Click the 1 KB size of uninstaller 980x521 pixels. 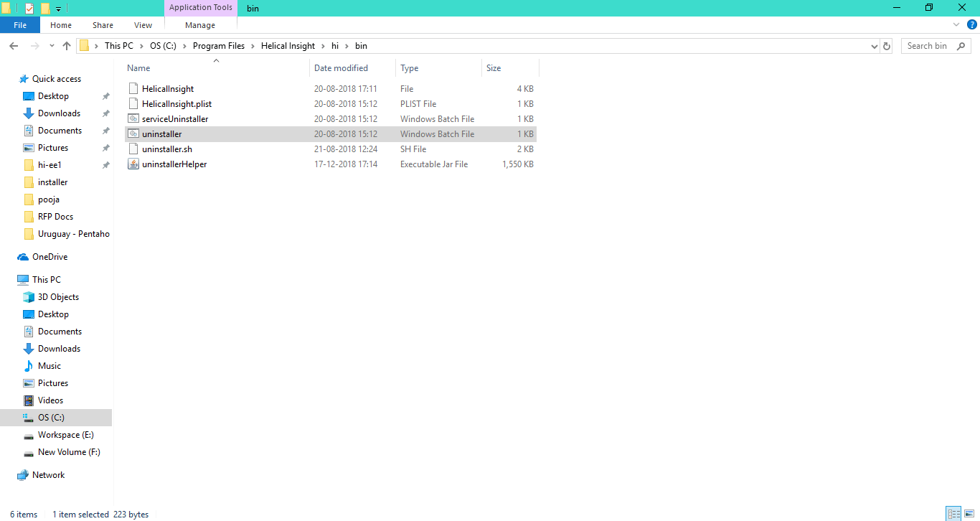point(525,134)
